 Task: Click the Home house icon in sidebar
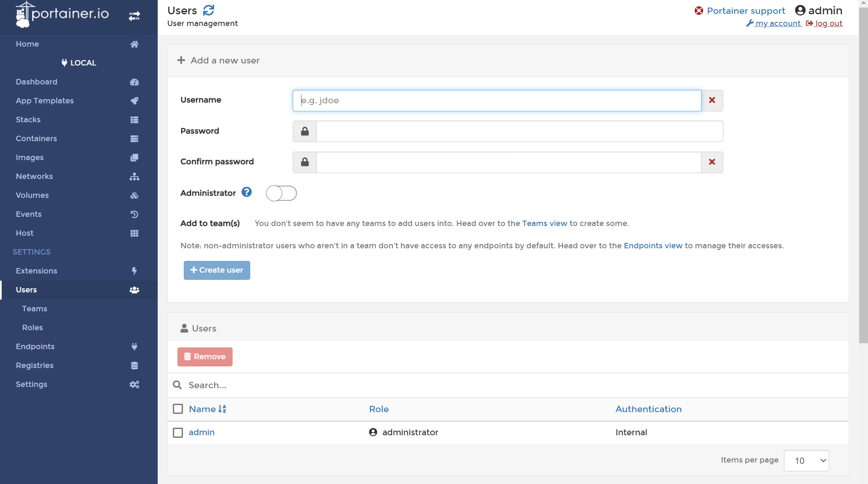point(134,44)
